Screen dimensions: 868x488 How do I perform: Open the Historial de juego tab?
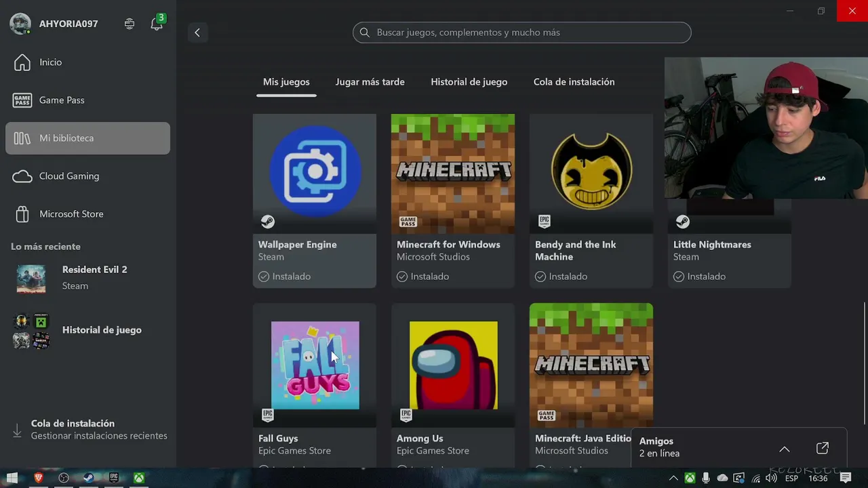pyautogui.click(x=469, y=82)
